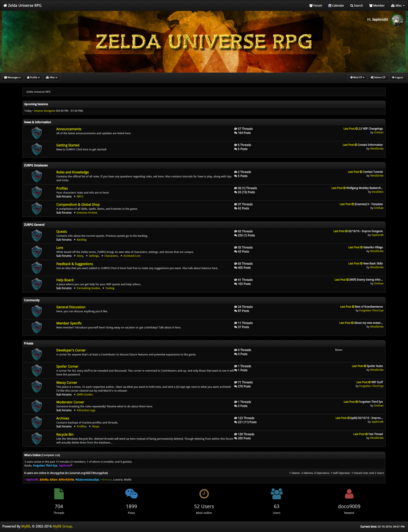Click the blue Posts chat bubbles icon

click(131, 494)
